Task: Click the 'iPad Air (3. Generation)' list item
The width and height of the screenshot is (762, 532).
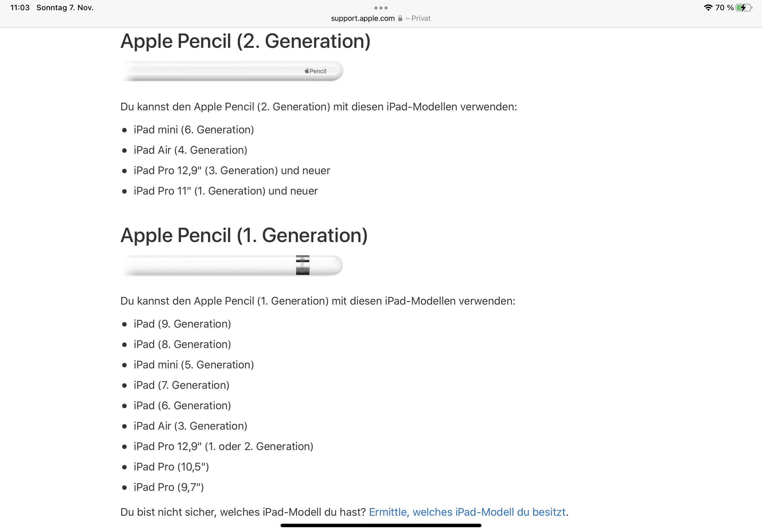Action: click(x=190, y=426)
